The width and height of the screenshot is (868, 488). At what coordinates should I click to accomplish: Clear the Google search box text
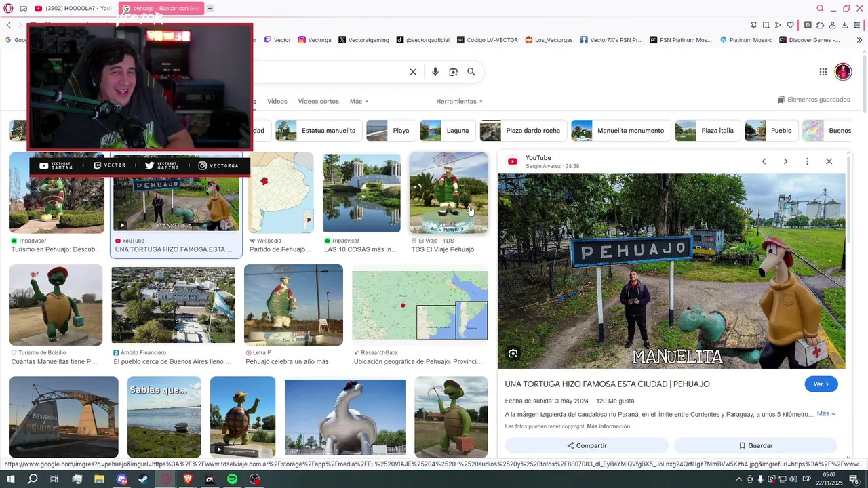[x=413, y=72]
